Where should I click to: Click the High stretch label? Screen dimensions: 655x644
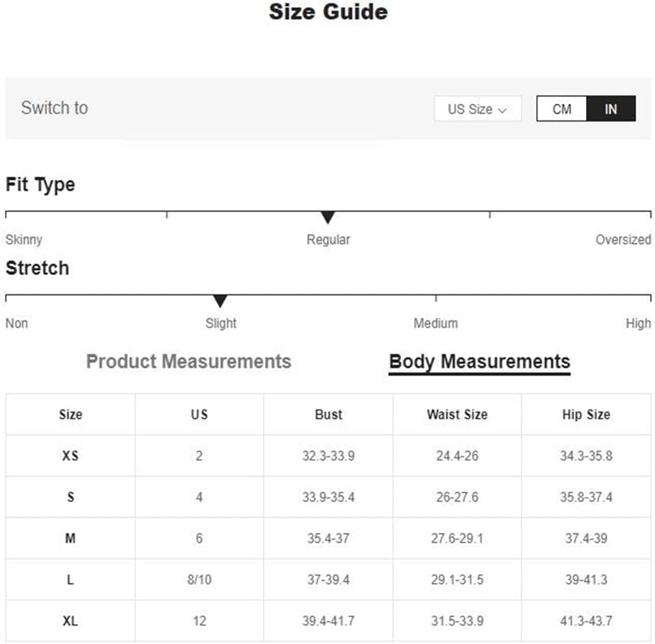click(x=638, y=323)
